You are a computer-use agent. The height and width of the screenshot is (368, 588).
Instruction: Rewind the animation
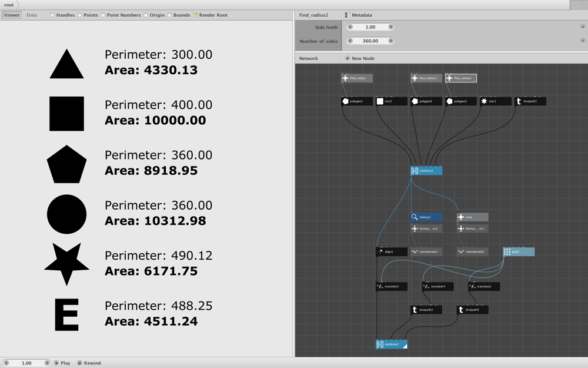[89, 363]
